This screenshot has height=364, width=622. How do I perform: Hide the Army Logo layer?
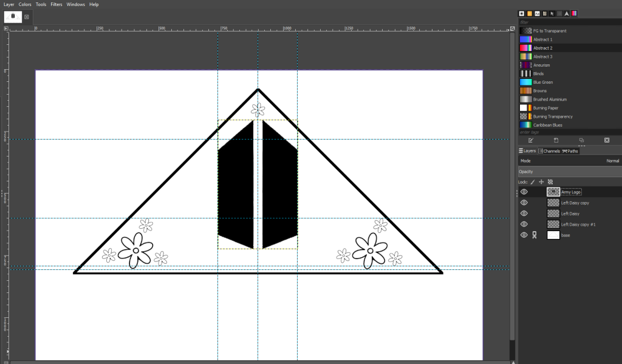pyautogui.click(x=524, y=192)
